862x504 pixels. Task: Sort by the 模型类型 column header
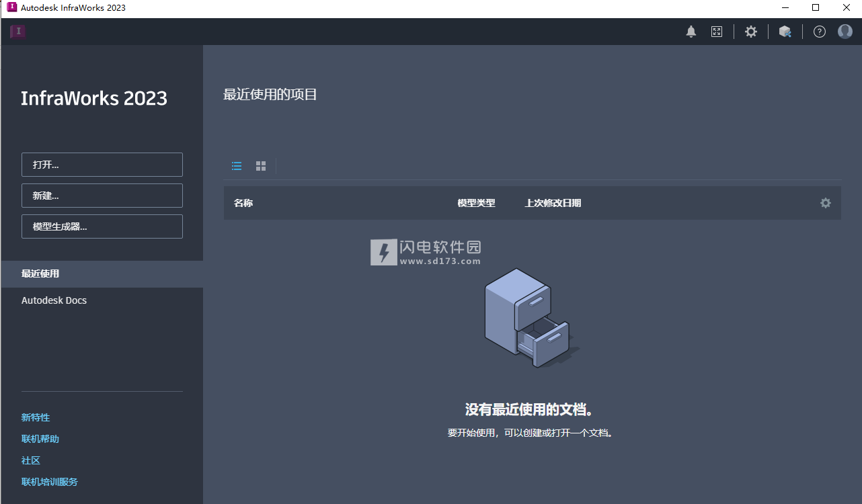point(476,203)
